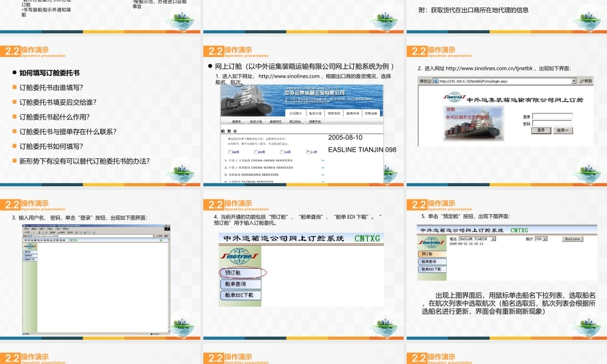Screen dimensions: 607x364
Task: Select the bullet 订舱委托书由谁填写?
Action: (51, 87)
